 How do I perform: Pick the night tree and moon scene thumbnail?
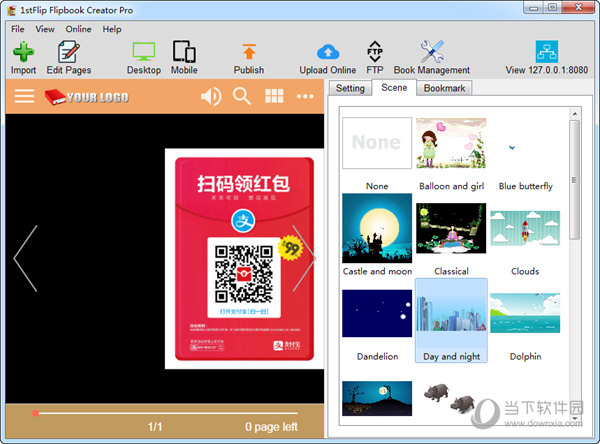pyautogui.click(x=377, y=398)
